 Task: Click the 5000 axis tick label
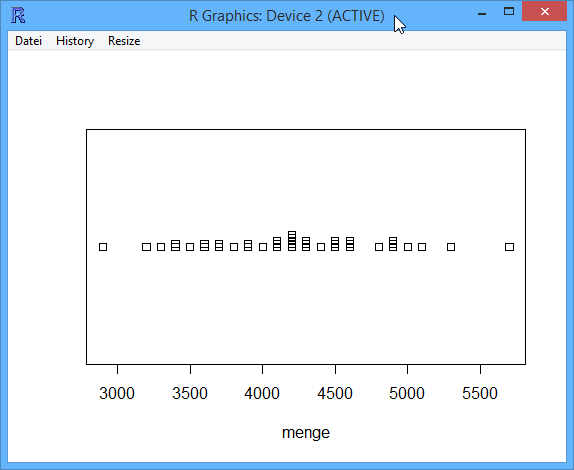(407, 393)
